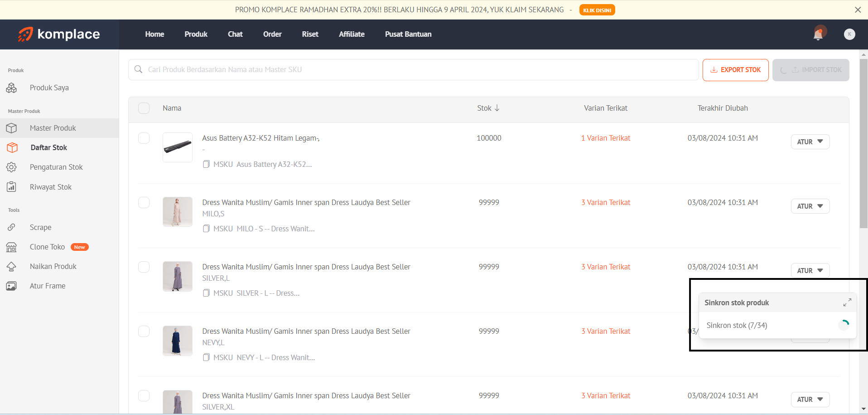Click the Varian Terikat column header
This screenshot has width=868, height=415.
pos(606,108)
